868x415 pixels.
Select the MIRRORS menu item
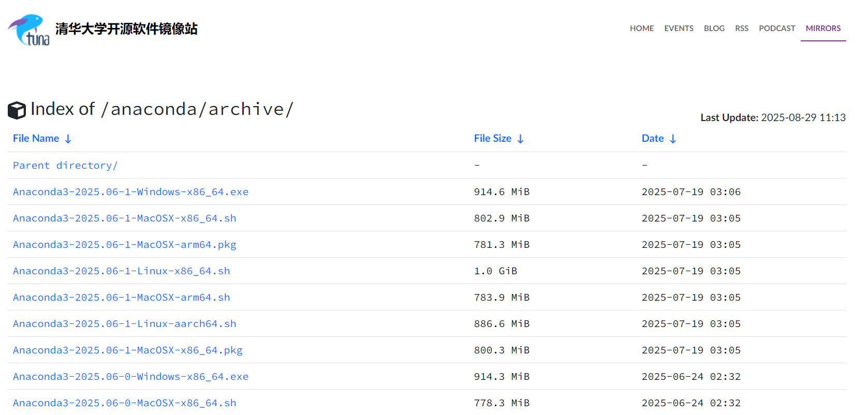click(x=823, y=28)
